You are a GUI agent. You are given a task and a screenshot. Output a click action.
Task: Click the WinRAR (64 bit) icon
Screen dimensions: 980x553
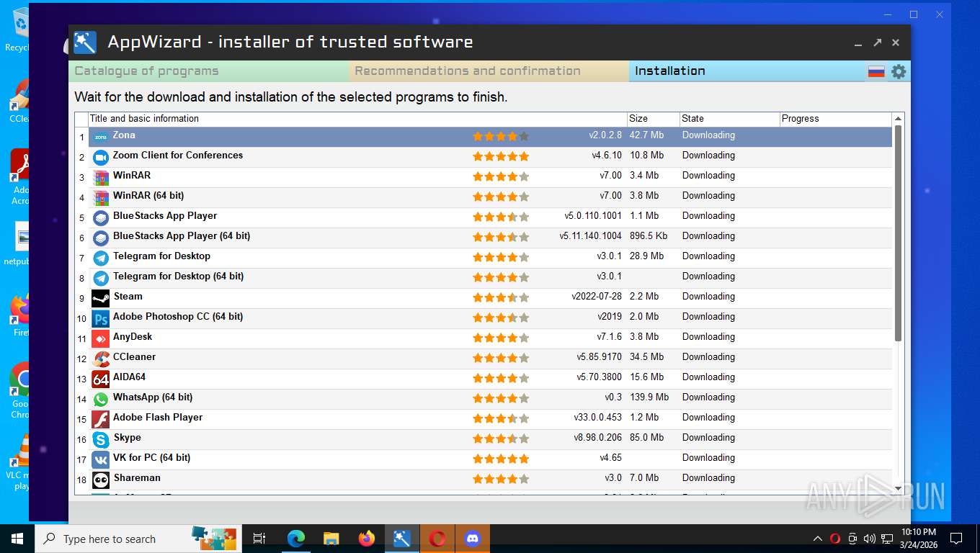(101, 197)
